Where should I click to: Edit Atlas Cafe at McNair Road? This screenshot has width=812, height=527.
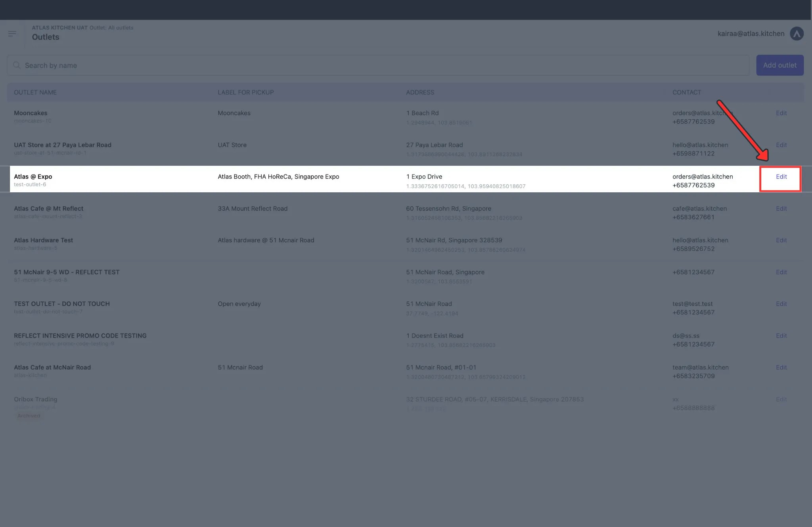tap(781, 368)
